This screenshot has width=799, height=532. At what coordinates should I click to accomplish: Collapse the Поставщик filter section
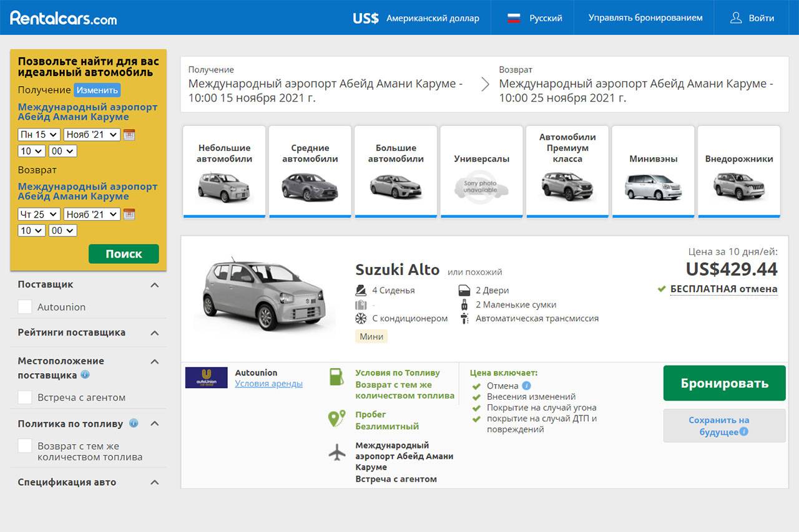coord(155,285)
